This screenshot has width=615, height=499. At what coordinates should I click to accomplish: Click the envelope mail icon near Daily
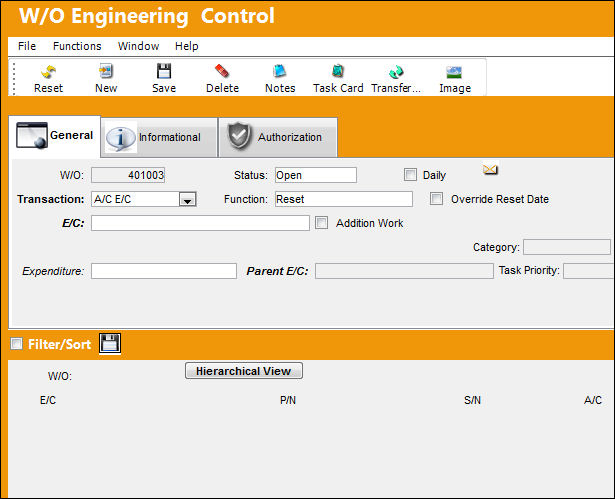[x=490, y=169]
